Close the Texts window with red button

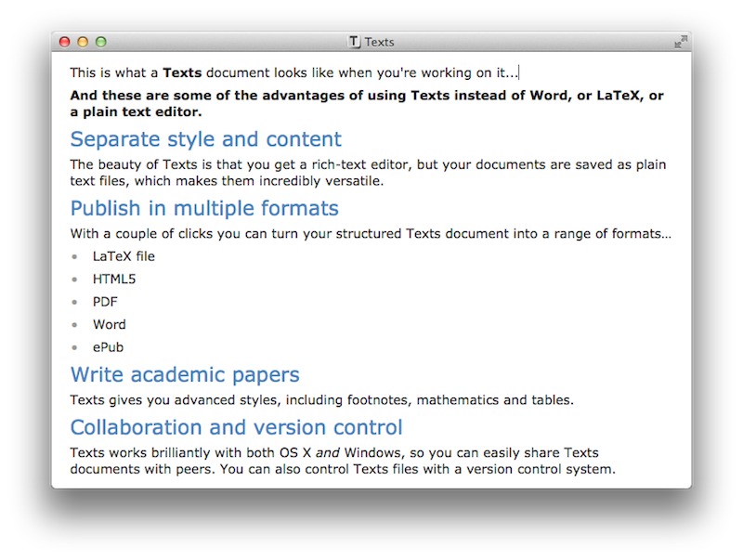64,42
